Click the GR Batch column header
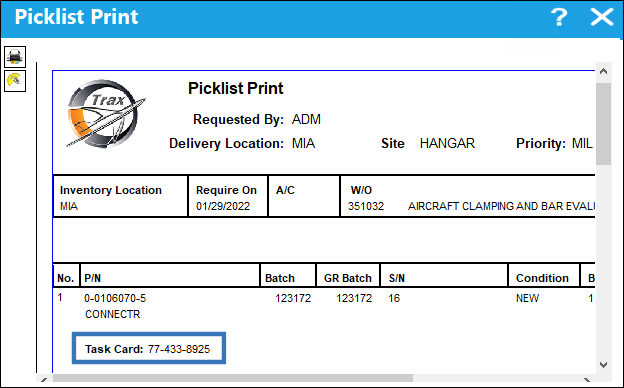The width and height of the screenshot is (624, 388). pyautogui.click(x=347, y=278)
